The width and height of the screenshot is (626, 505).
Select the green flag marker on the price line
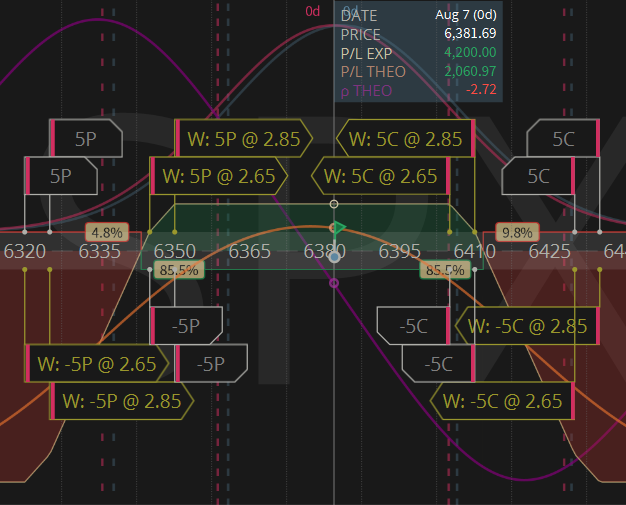(340, 228)
